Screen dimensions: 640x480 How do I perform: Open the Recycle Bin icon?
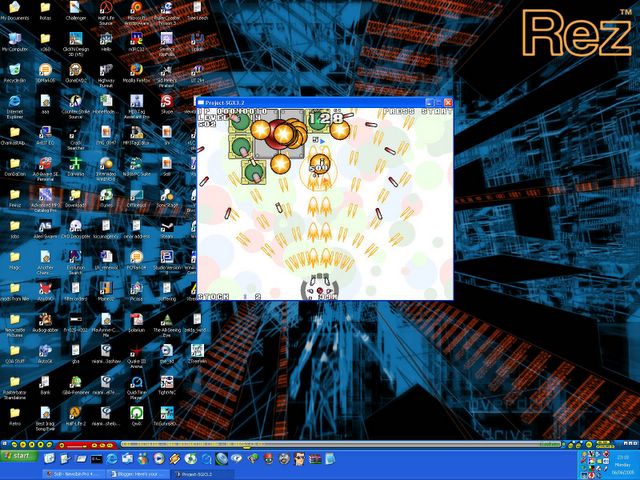pyautogui.click(x=15, y=73)
